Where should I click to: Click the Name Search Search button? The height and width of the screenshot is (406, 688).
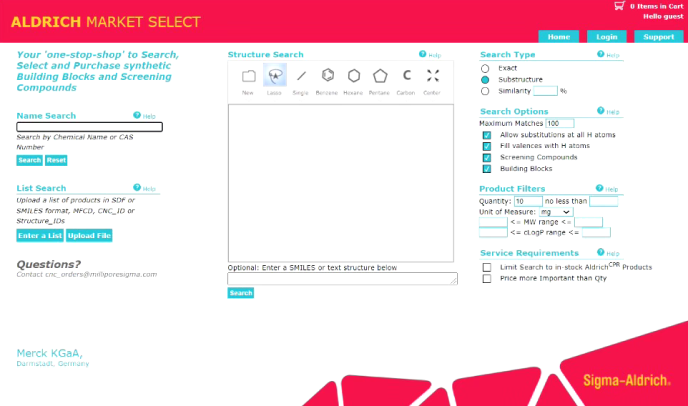click(x=29, y=160)
